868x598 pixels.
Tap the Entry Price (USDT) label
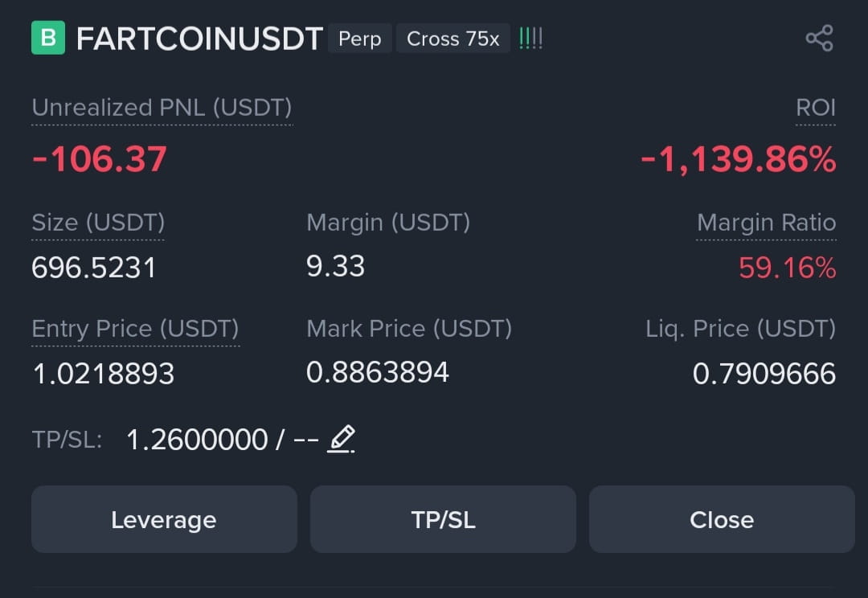click(x=136, y=329)
